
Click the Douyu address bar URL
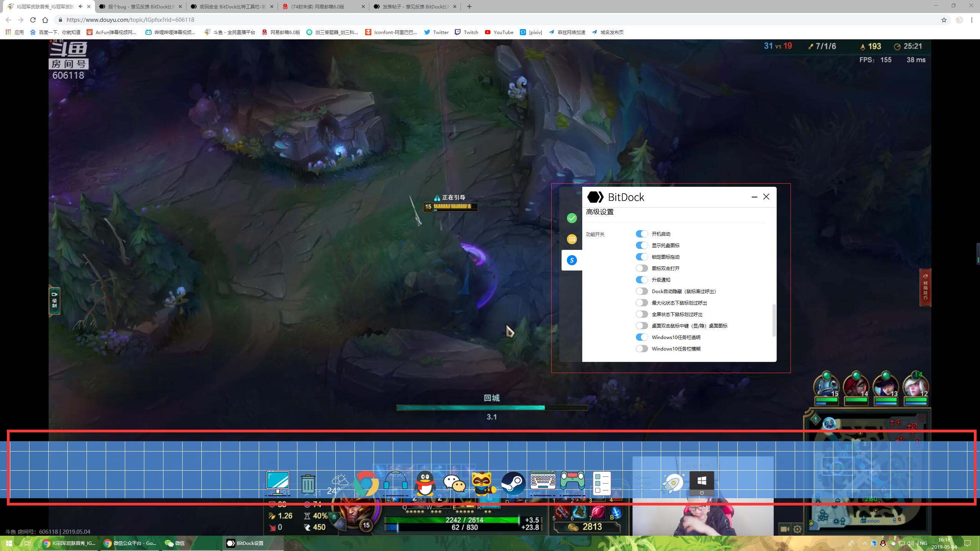130,20
